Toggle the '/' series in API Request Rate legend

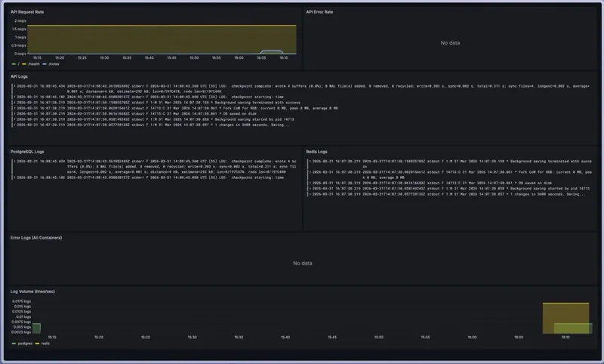point(18,64)
